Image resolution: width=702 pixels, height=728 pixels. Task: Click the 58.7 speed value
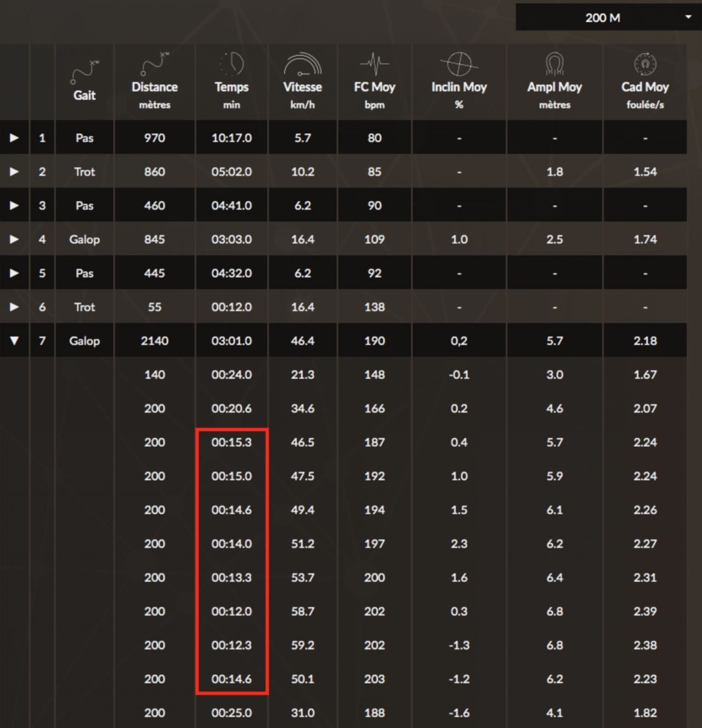[x=303, y=612]
